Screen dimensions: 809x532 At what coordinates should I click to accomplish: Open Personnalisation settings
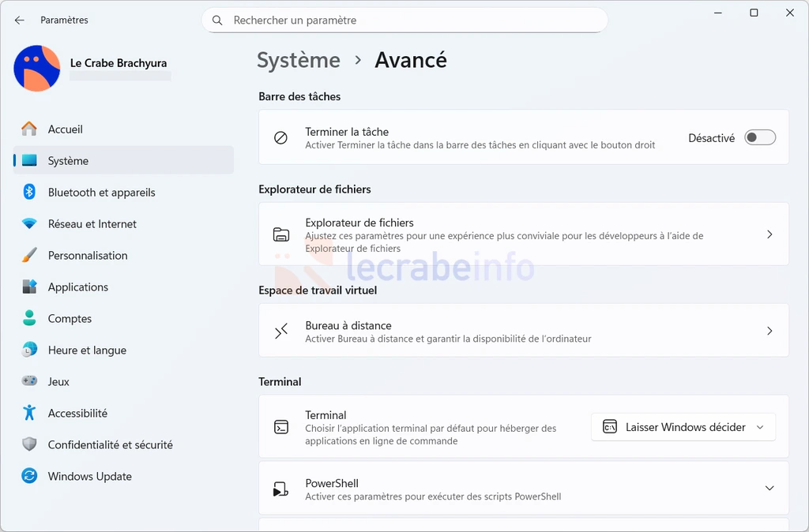(x=123, y=255)
